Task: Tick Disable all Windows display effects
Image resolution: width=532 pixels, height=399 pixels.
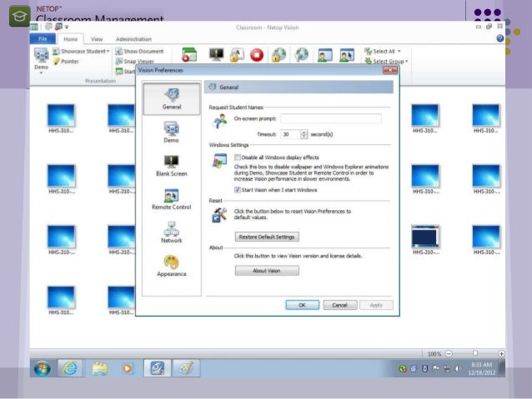Action: click(238, 157)
